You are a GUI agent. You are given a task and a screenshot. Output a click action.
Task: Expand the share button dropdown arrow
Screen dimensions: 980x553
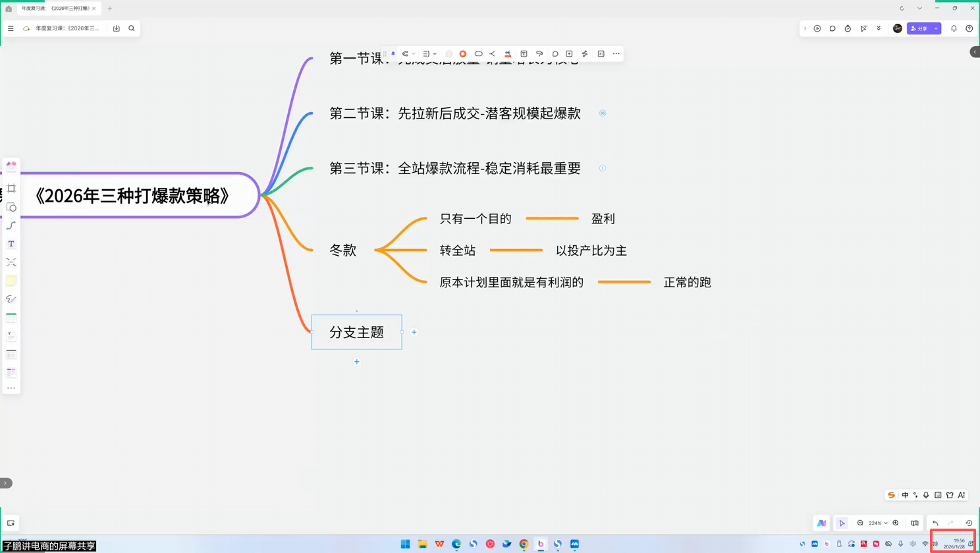click(936, 28)
